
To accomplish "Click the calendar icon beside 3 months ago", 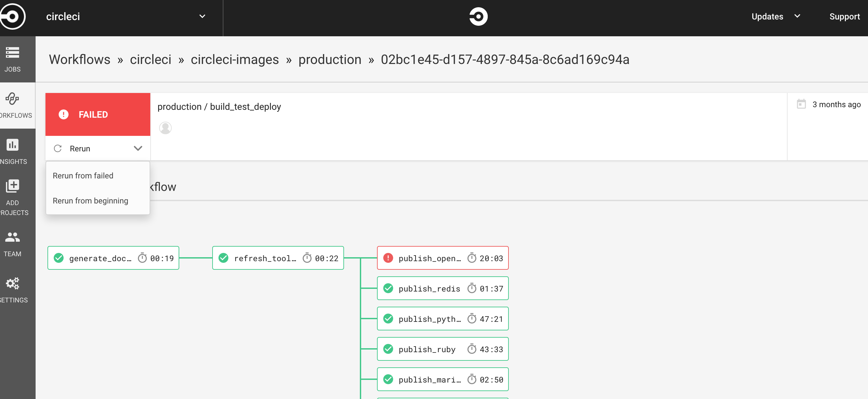I will pos(801,104).
